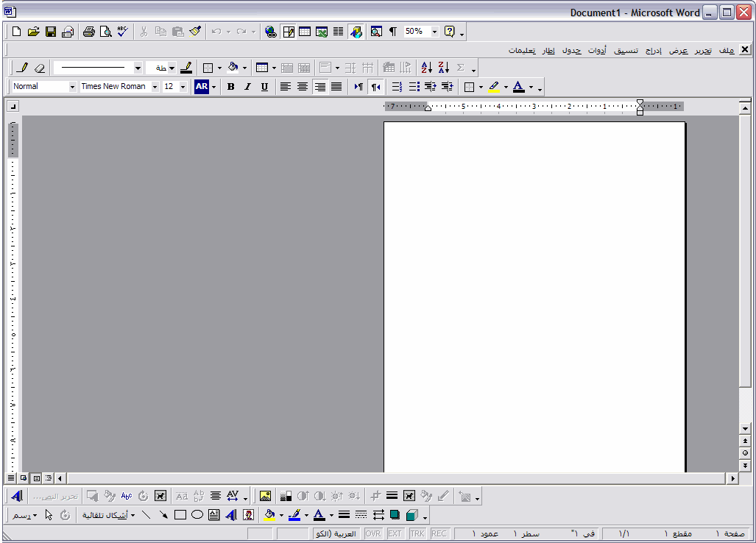
Task: Click the horizontal scrollbar right arrow
Action: tap(732, 478)
